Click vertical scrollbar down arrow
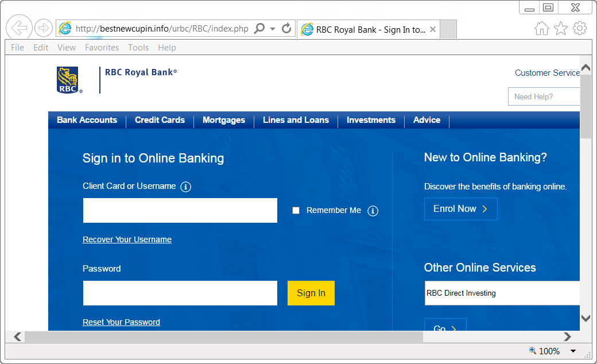Viewport: 597px width, 364px height. pyautogui.click(x=586, y=318)
